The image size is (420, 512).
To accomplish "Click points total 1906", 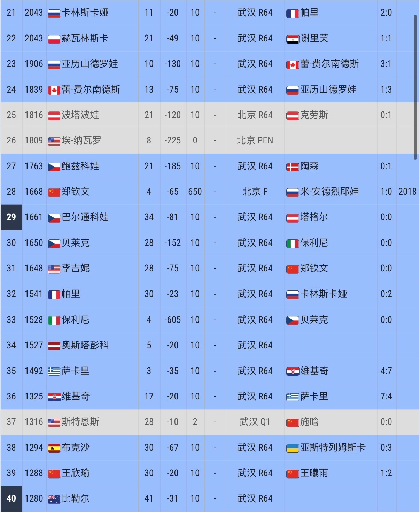I will point(34,64).
